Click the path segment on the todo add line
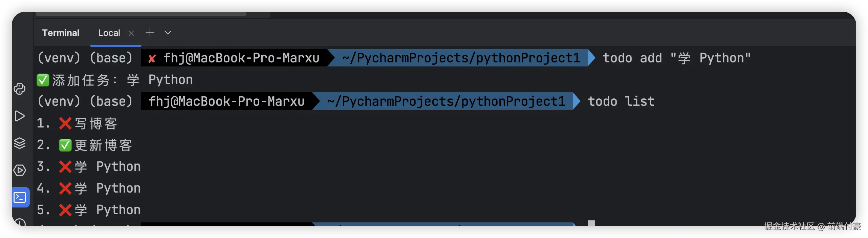Viewport: 868px width, 238px height. (x=461, y=58)
